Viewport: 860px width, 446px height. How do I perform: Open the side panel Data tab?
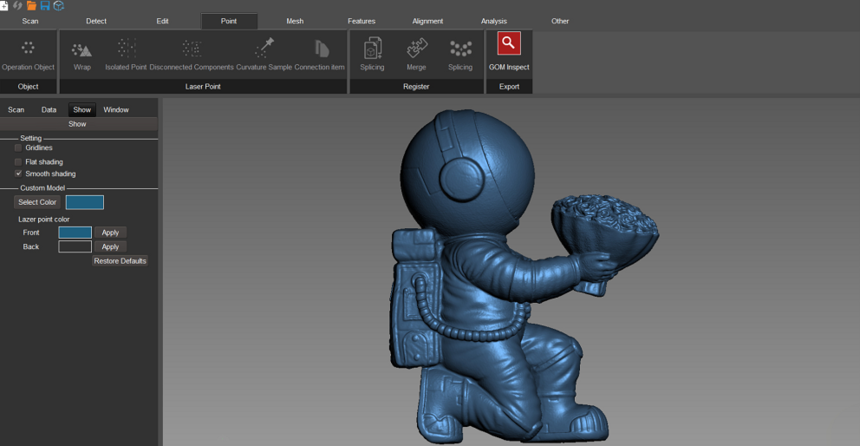click(x=49, y=110)
